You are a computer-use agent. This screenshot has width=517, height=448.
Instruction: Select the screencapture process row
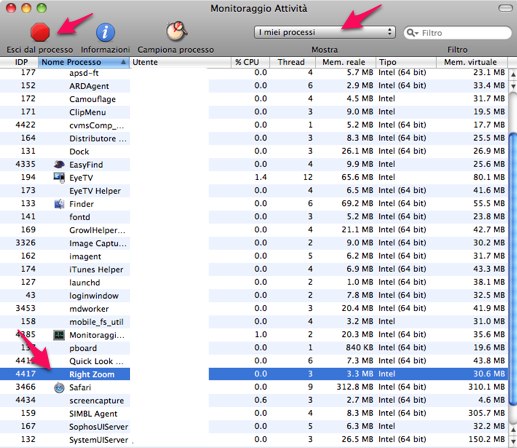pyautogui.click(x=253, y=400)
